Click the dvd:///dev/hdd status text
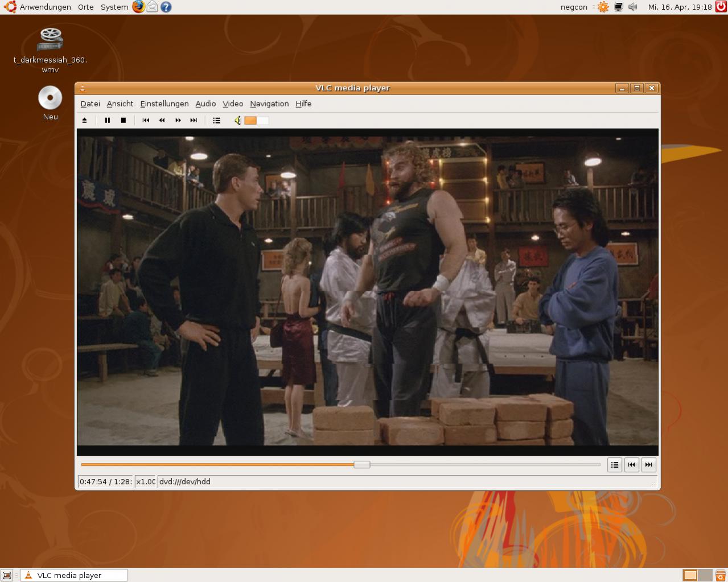 tap(185, 481)
